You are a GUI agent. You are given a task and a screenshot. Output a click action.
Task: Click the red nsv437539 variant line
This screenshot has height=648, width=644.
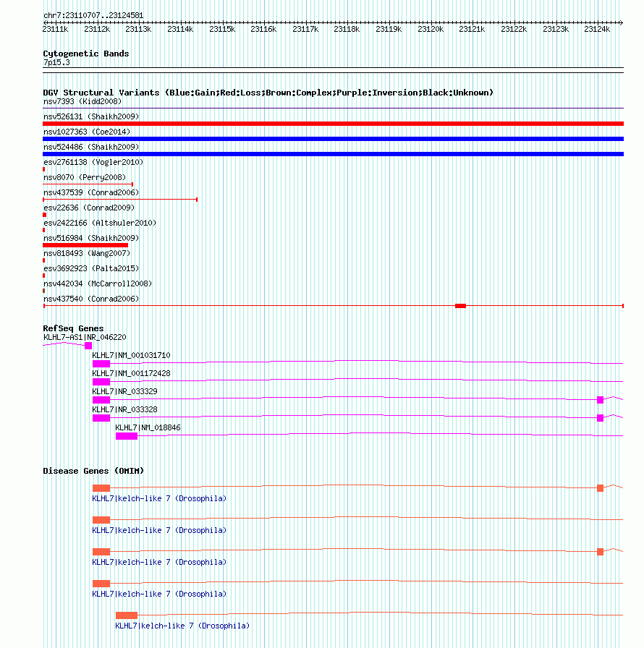(x=120, y=200)
